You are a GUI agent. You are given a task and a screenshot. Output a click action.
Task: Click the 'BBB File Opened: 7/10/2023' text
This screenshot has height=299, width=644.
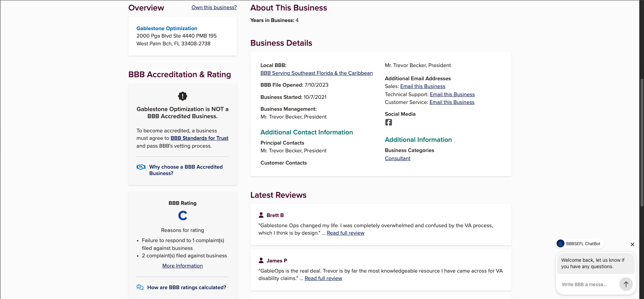pyautogui.click(x=294, y=85)
